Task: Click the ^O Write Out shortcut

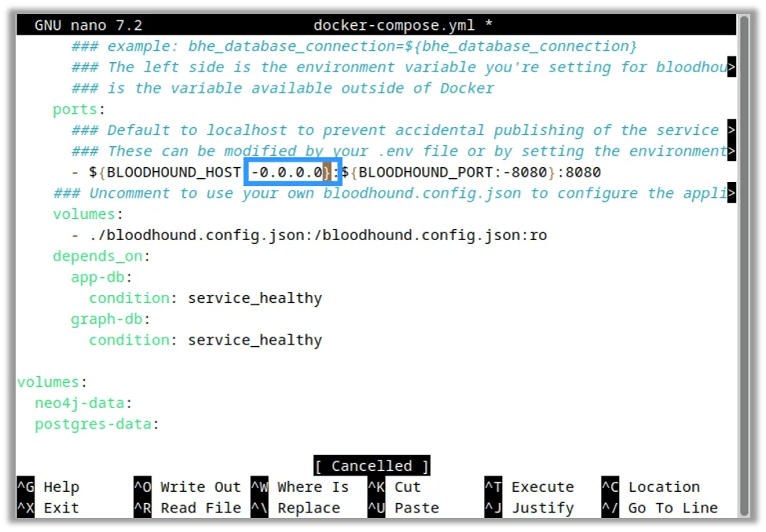Action: point(188,487)
